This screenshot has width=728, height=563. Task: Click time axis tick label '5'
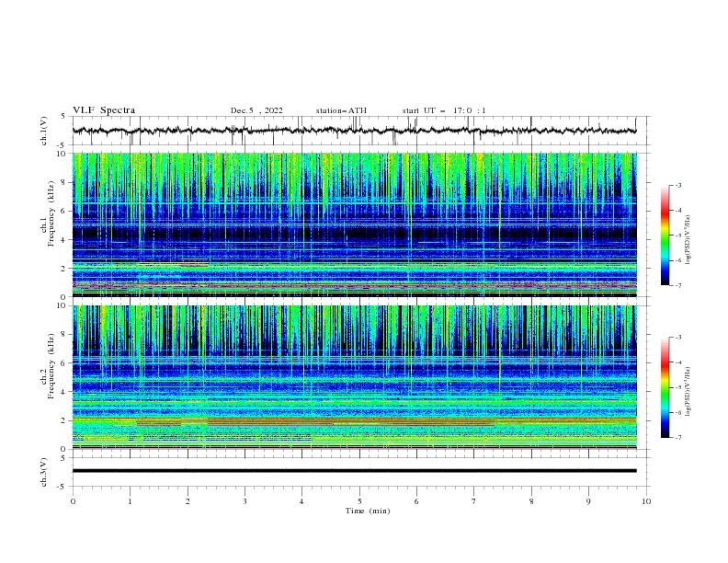(359, 501)
